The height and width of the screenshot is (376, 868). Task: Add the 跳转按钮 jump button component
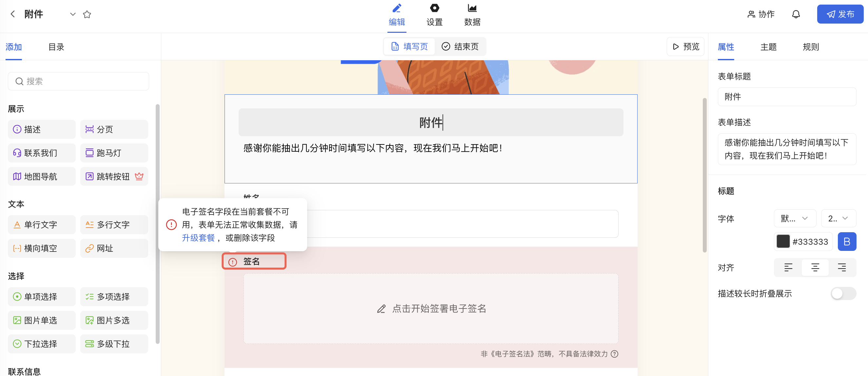tap(114, 177)
